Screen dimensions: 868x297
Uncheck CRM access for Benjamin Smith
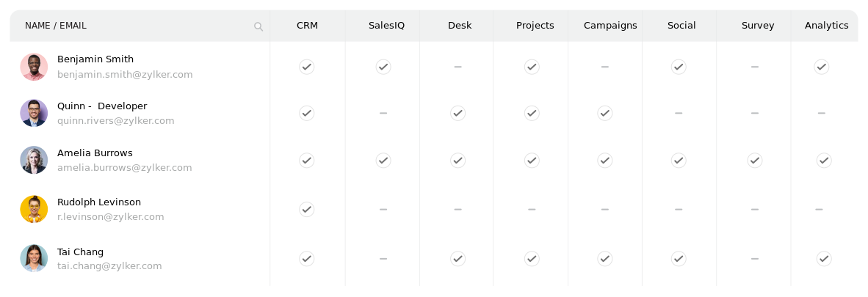307,67
